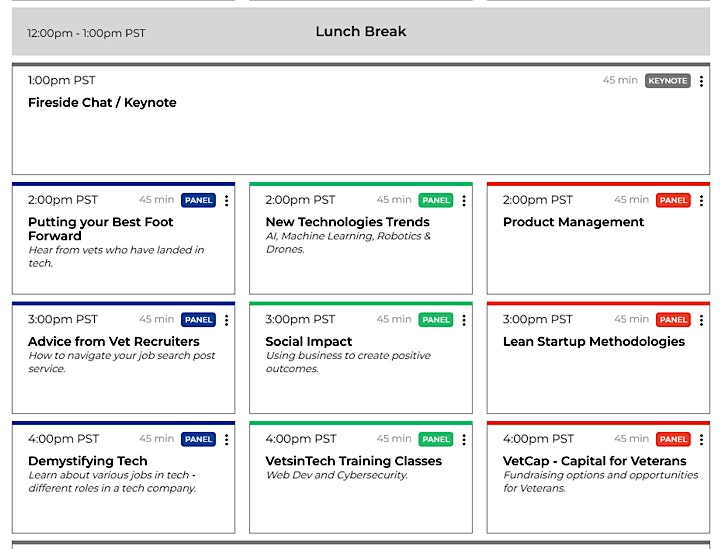
Task: Open three-dot menu for VetsinTech Training Classes
Action: click(464, 440)
